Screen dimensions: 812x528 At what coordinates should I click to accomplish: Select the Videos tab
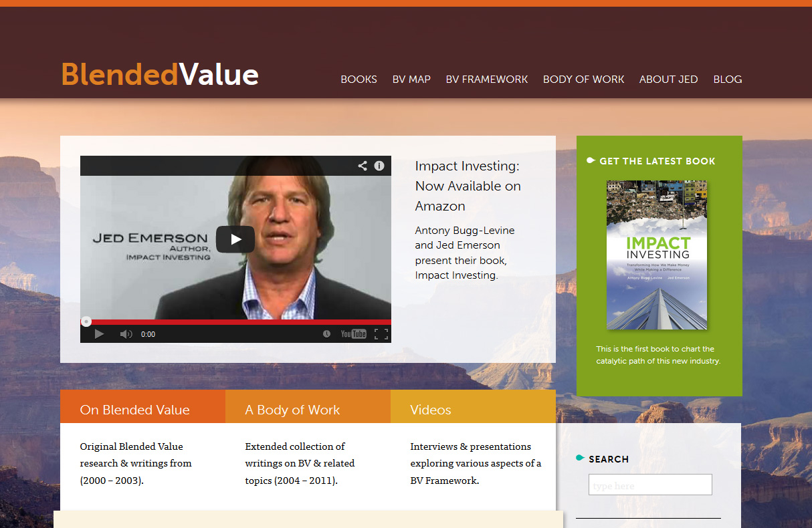[473, 406]
